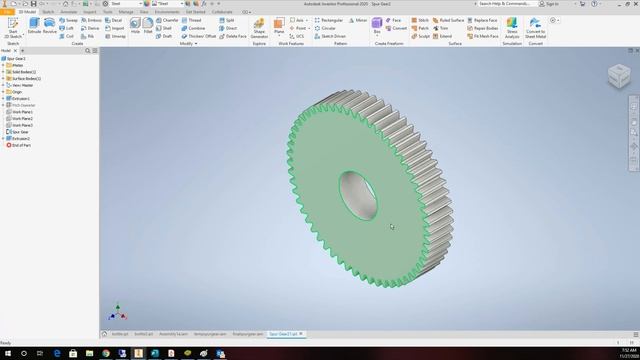Open the File menu tab

(7, 12)
